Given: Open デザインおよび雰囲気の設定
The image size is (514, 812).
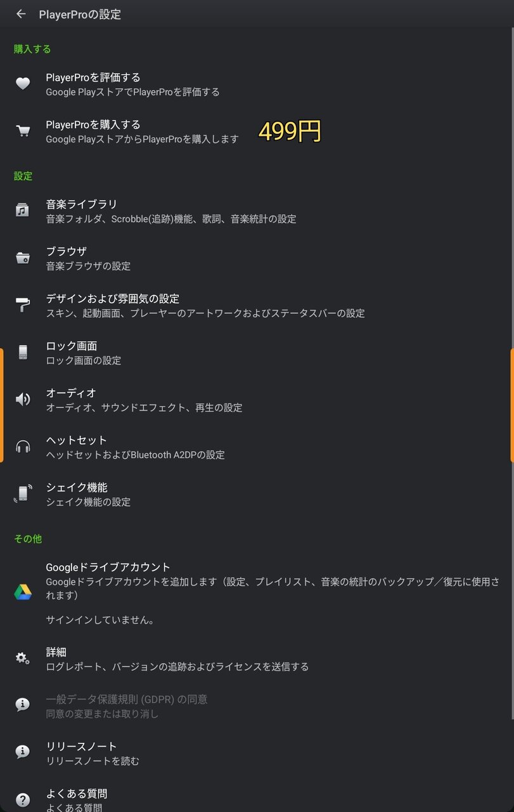Looking at the screenshot, I should [x=257, y=305].
